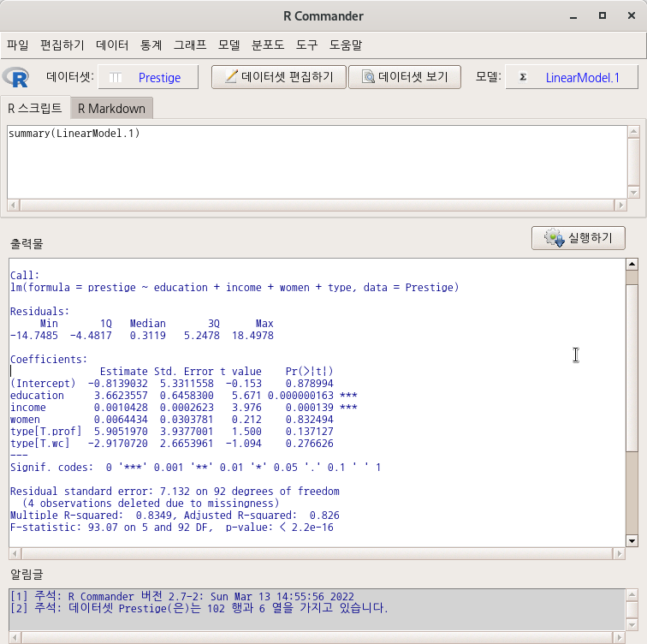Click the income coefficient row
This screenshot has height=644, width=647.
point(184,408)
